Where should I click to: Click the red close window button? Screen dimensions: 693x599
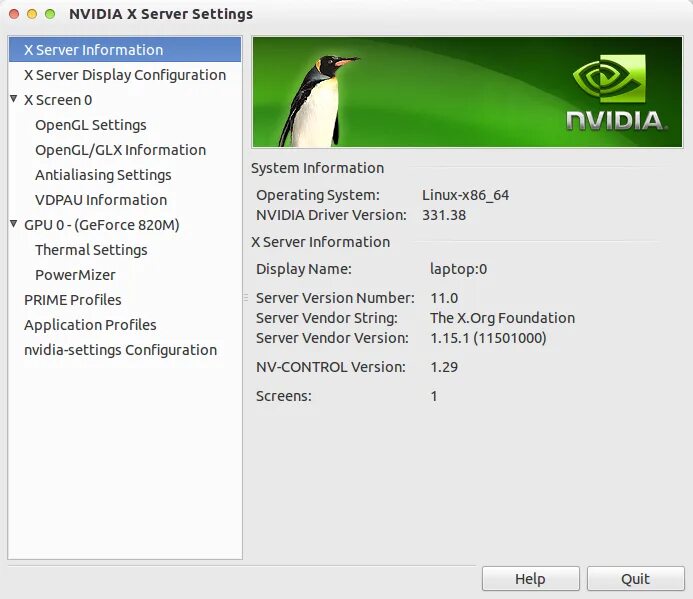pos(14,14)
